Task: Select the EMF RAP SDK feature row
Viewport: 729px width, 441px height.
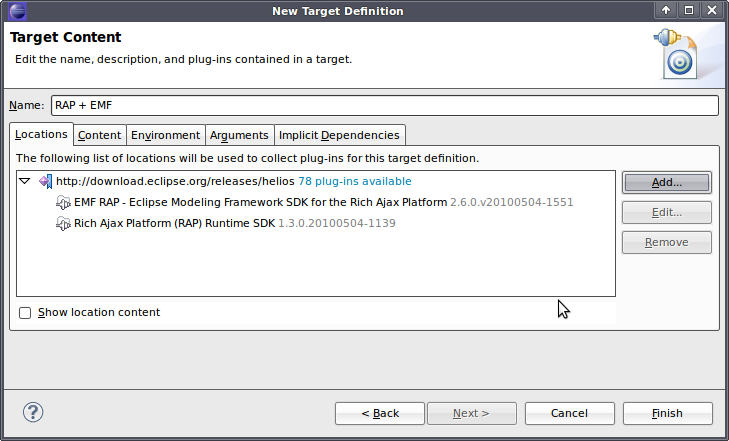Action: click(x=315, y=203)
